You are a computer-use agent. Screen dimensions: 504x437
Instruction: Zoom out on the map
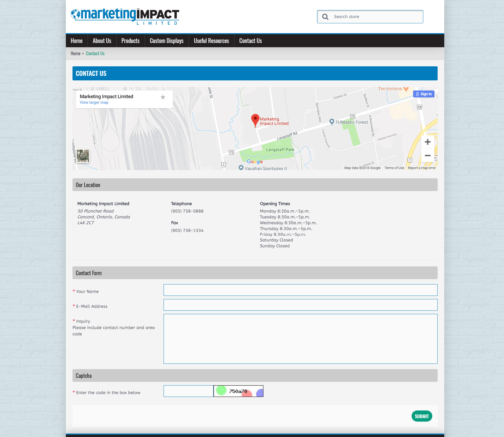tap(428, 156)
